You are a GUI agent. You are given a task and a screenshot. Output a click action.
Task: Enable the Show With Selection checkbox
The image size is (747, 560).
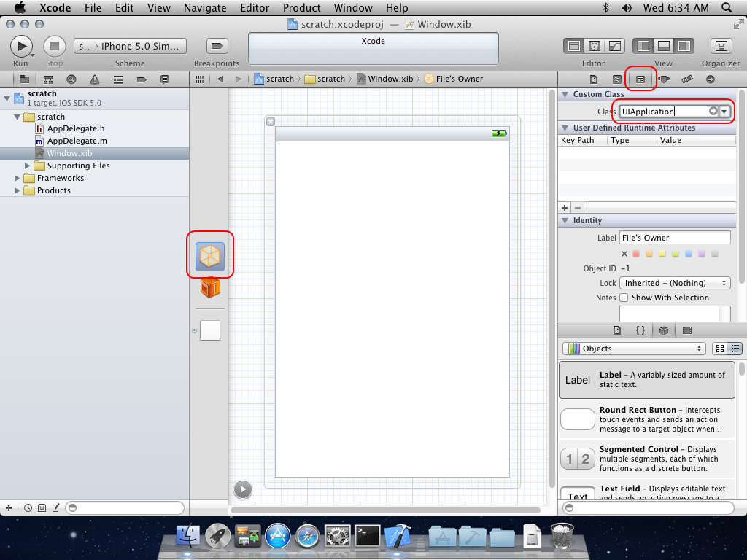pyautogui.click(x=624, y=297)
